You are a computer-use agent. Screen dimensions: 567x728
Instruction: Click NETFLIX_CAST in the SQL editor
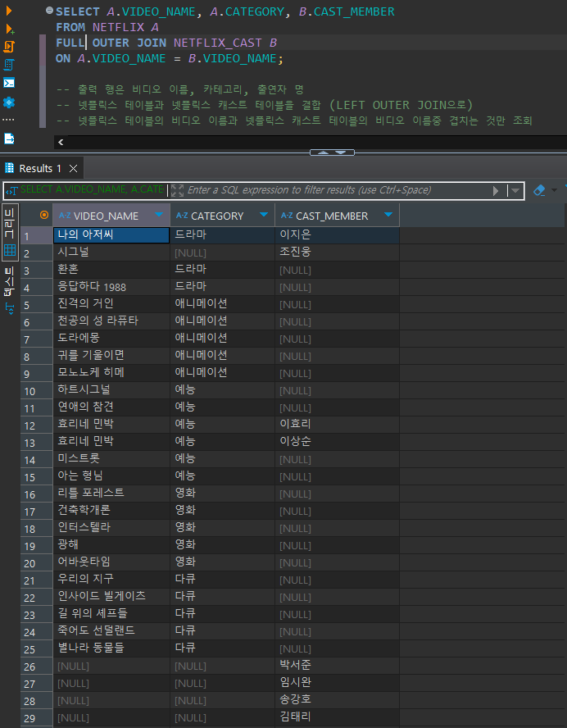(x=218, y=43)
